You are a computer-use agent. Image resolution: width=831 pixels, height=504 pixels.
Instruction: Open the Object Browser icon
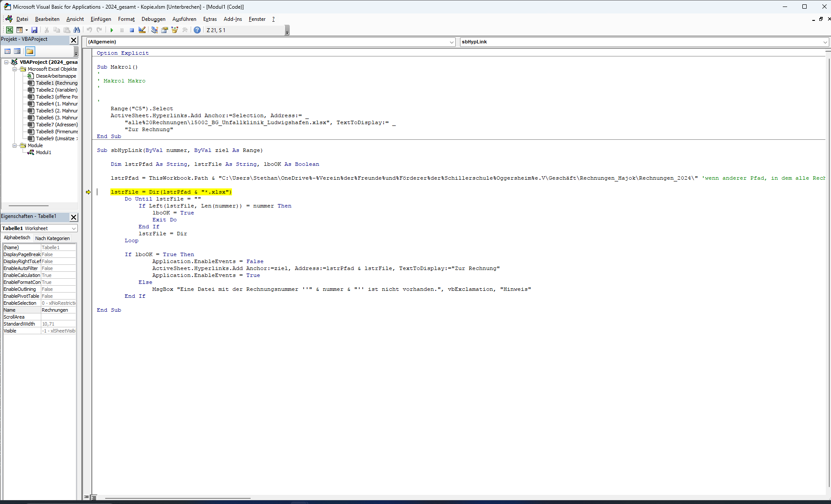[x=175, y=30]
